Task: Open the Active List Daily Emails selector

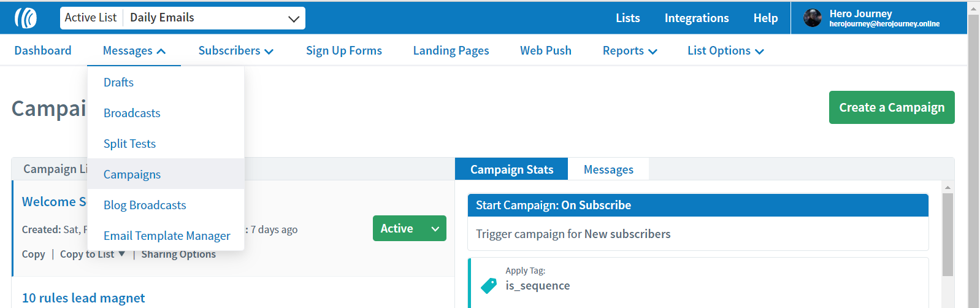Action: tap(183, 18)
